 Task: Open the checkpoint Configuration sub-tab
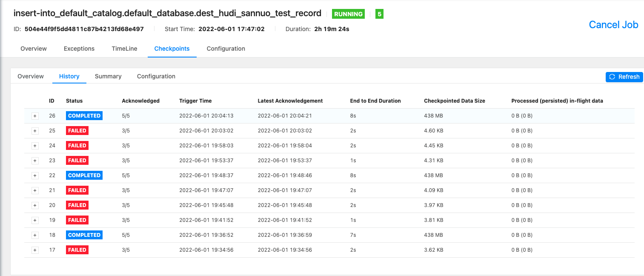tap(156, 76)
